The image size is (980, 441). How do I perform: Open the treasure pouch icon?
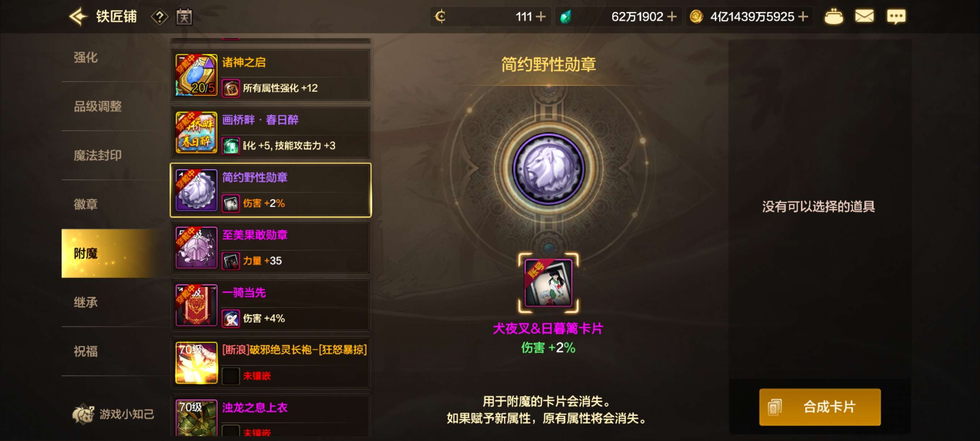click(833, 17)
